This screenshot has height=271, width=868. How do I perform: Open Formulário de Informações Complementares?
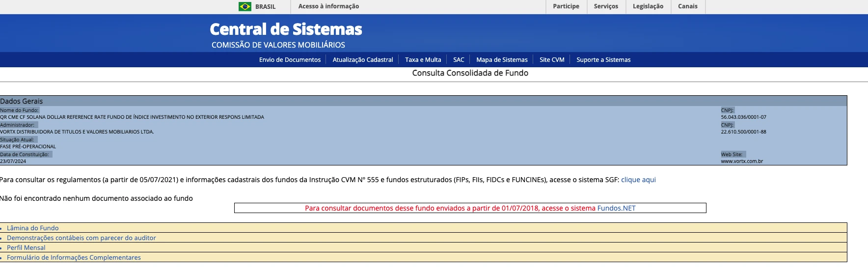[x=74, y=258]
